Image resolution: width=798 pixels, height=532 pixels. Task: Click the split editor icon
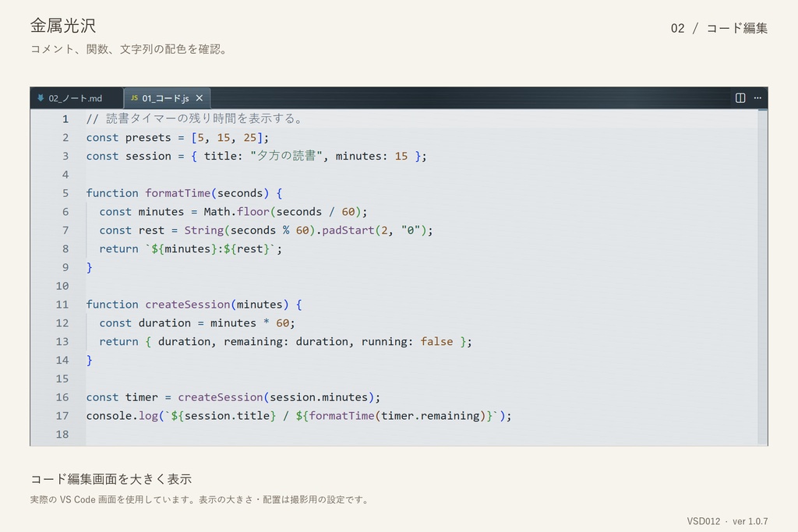click(x=740, y=97)
